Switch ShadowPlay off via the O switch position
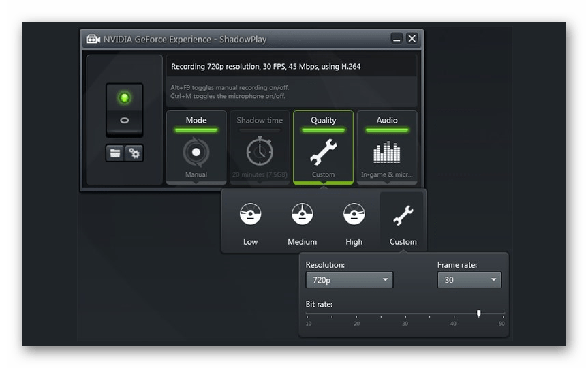 click(x=124, y=121)
